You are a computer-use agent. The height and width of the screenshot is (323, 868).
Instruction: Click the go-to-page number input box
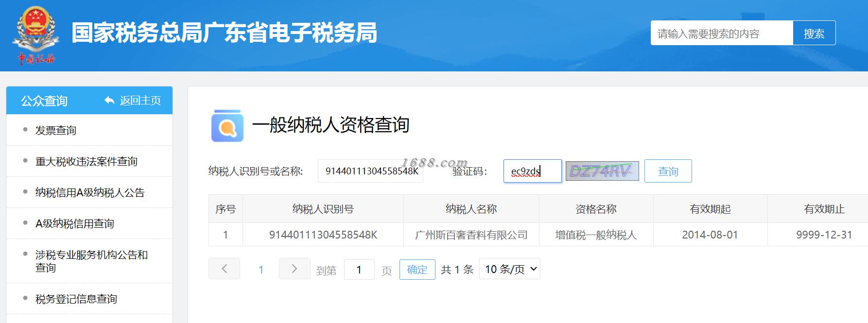point(359,270)
